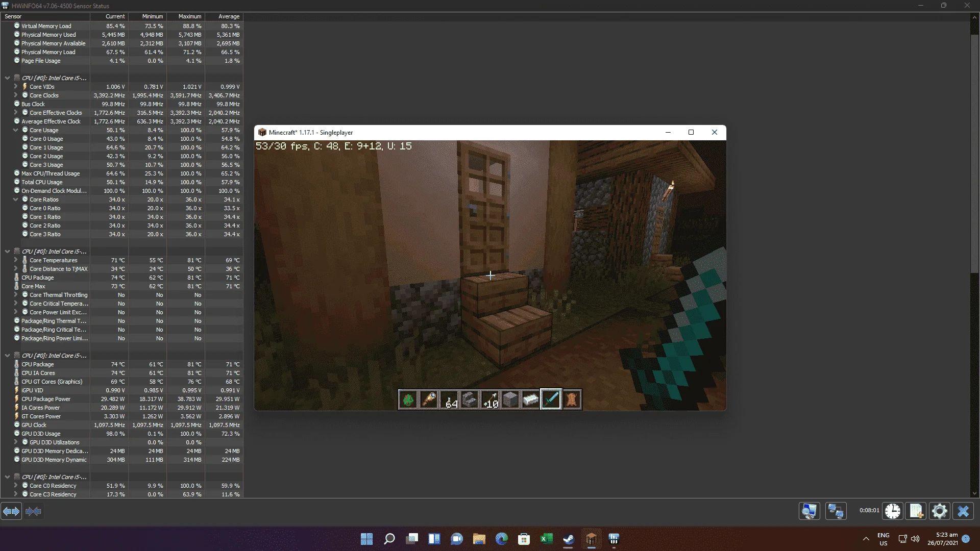The width and height of the screenshot is (980, 551).
Task: Click the vertical scrollbar up arrow
Action: 975,17
